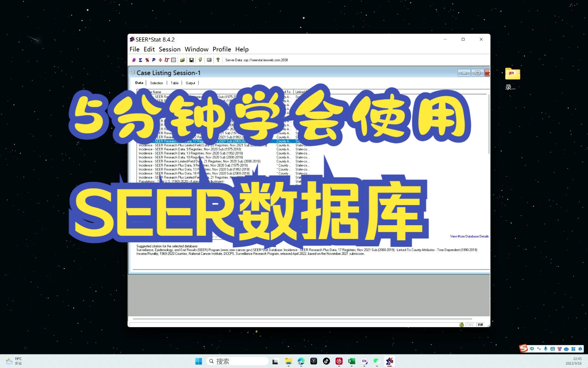Open the File menu
The image size is (588, 368).
(x=134, y=49)
